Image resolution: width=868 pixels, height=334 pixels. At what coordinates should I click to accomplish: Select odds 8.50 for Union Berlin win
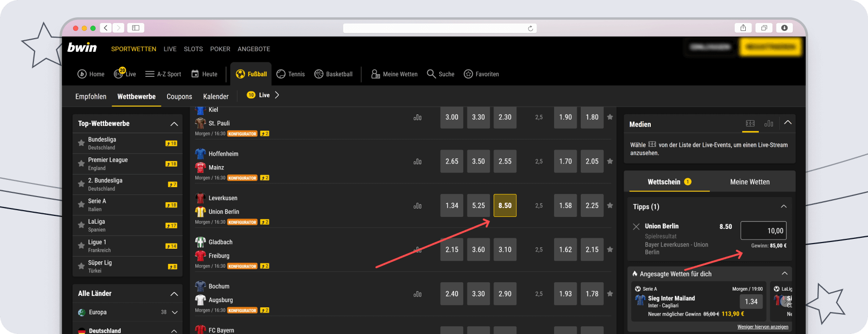[x=505, y=205]
